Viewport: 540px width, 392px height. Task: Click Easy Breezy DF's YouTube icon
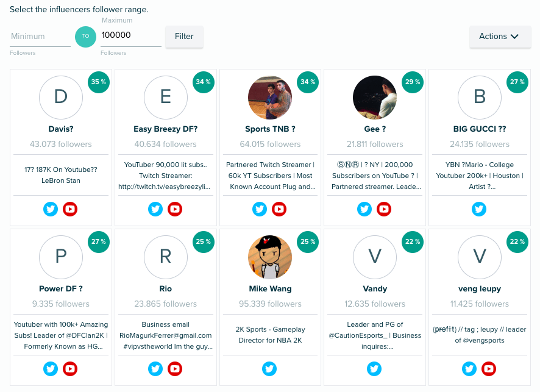[175, 209]
